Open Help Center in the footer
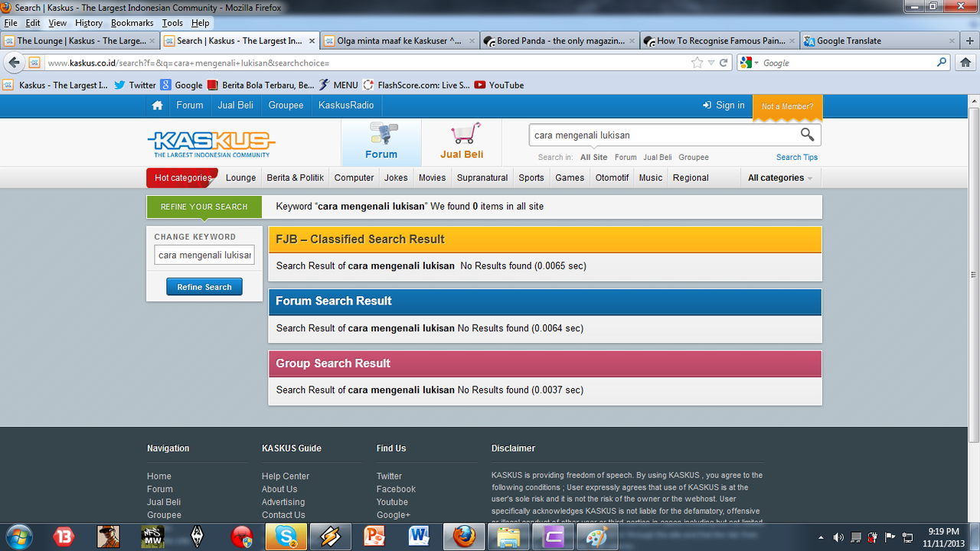Screen dimensions: 980x551 tap(286, 476)
